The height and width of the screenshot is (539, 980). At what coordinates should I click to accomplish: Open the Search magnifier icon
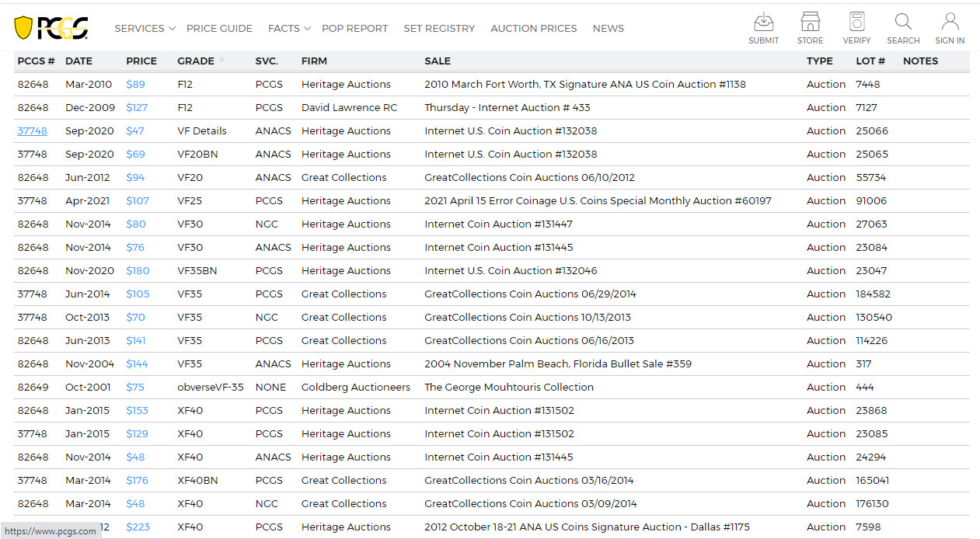pyautogui.click(x=903, y=22)
